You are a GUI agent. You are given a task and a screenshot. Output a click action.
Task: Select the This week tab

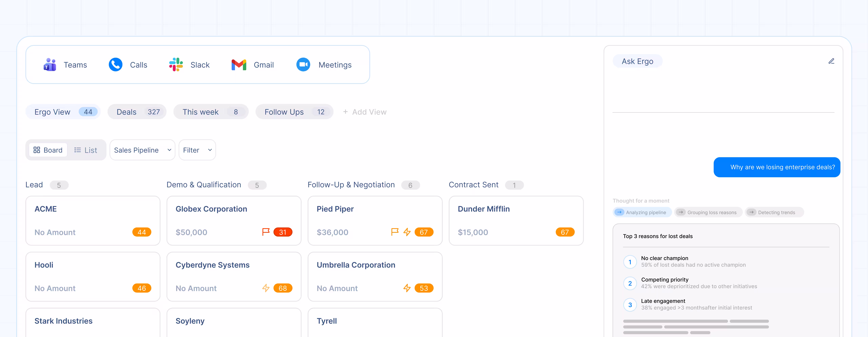[211, 112]
